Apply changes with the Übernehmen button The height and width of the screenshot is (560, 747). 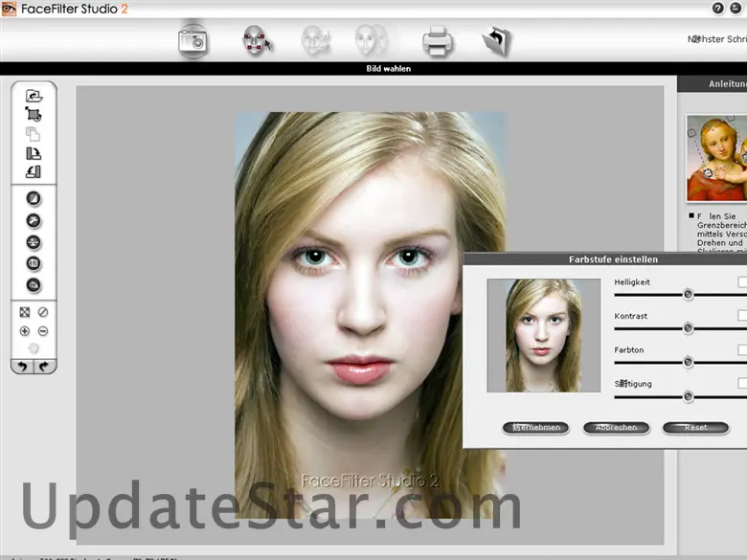pos(535,428)
